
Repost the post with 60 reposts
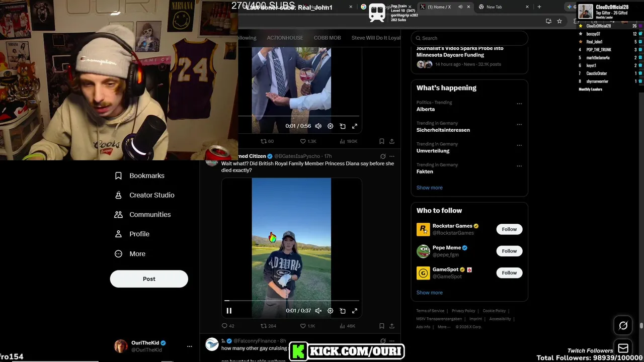coord(267,141)
